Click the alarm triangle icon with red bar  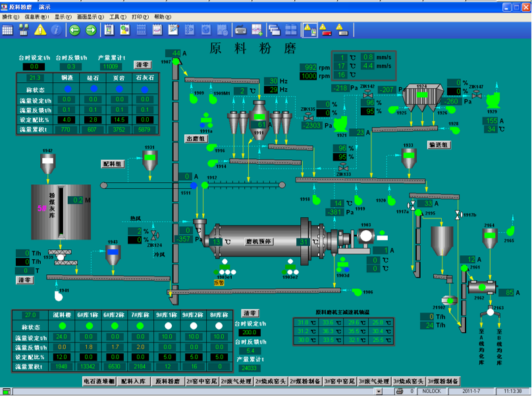326,30
